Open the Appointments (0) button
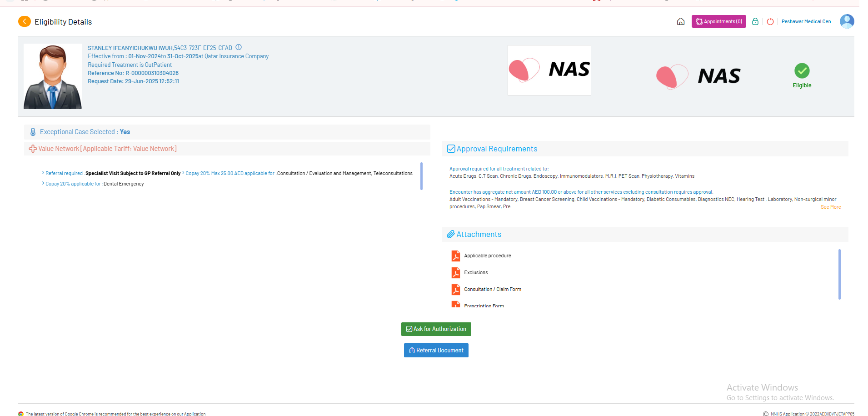 click(718, 21)
